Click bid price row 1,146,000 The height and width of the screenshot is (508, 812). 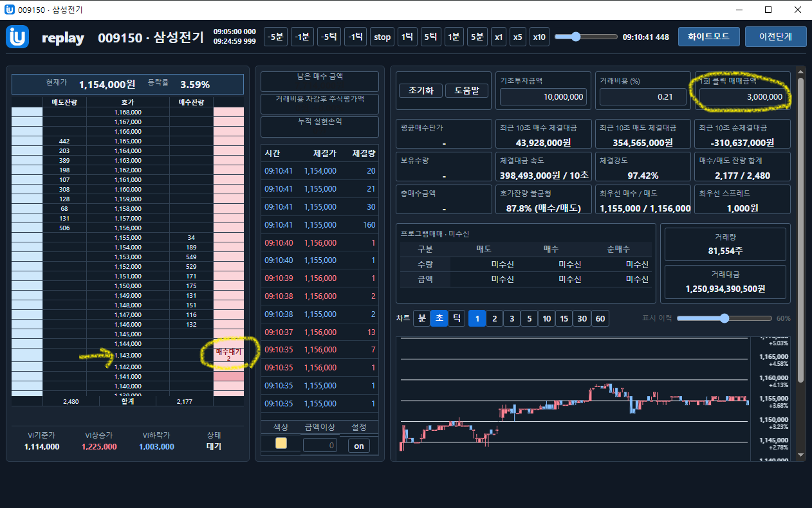coord(127,324)
